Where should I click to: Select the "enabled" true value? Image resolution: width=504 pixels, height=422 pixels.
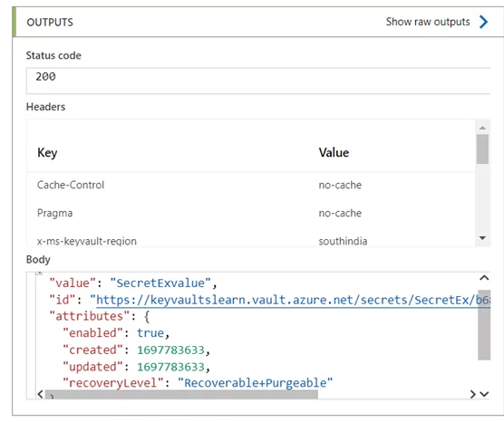click(x=150, y=333)
